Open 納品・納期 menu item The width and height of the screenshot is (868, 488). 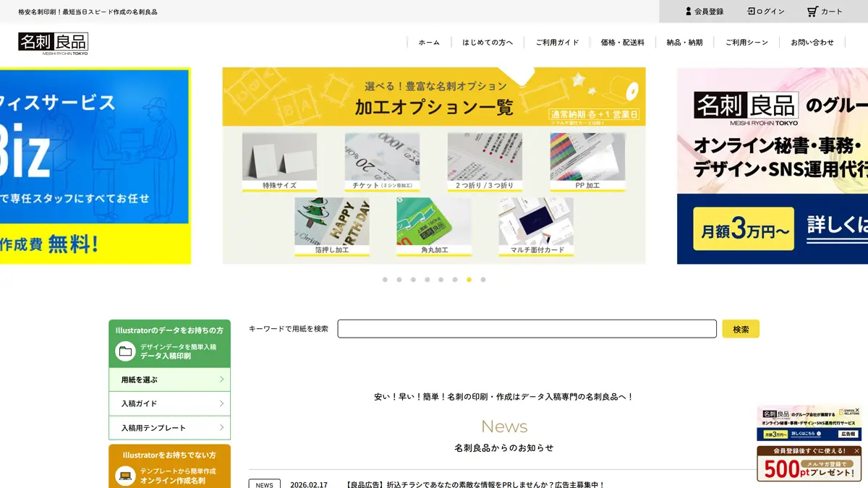tap(684, 43)
